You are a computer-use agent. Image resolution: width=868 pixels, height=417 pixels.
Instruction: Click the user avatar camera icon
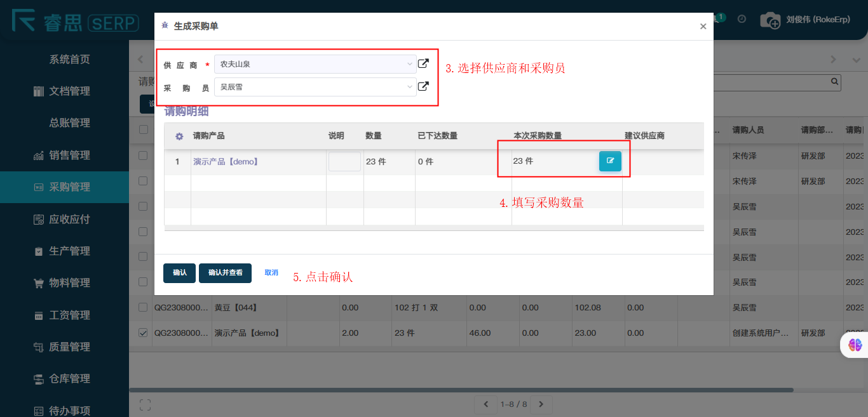[x=770, y=20]
